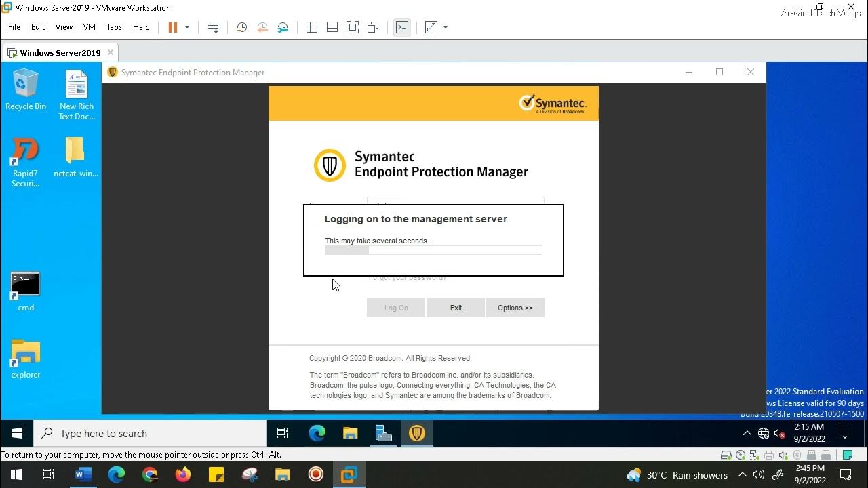Image resolution: width=868 pixels, height=488 pixels.
Task: Click the Forgot your password link
Action: click(408, 278)
